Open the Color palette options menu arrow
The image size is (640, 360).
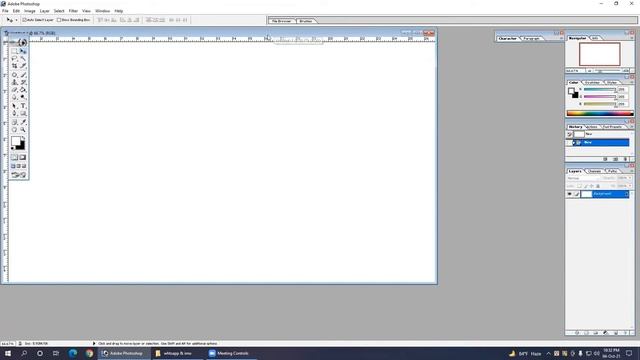tap(631, 82)
